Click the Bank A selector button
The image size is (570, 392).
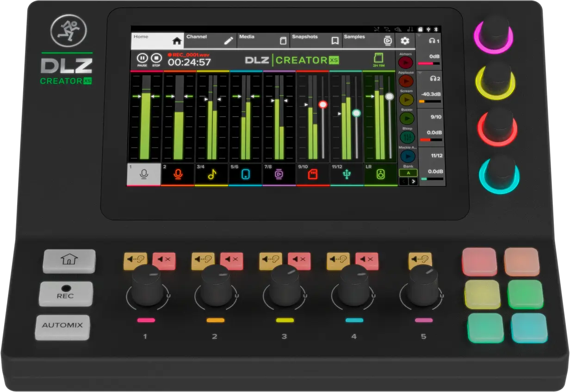pos(409,173)
